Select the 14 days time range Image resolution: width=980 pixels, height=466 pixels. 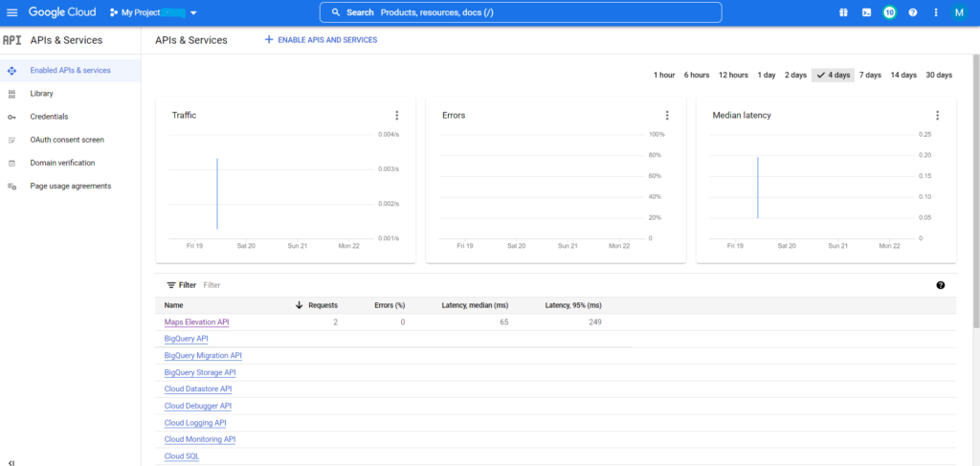click(x=903, y=75)
